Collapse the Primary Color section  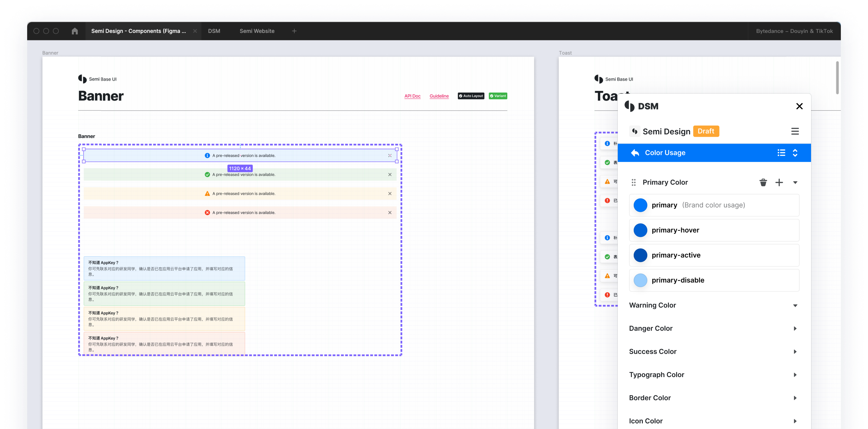pyautogui.click(x=795, y=183)
